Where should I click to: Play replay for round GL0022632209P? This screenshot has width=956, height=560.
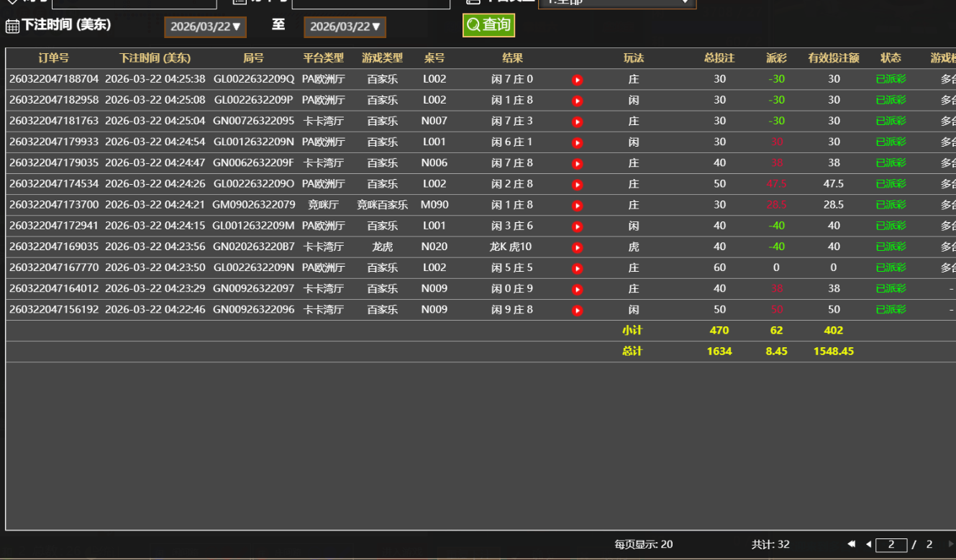pos(577,101)
